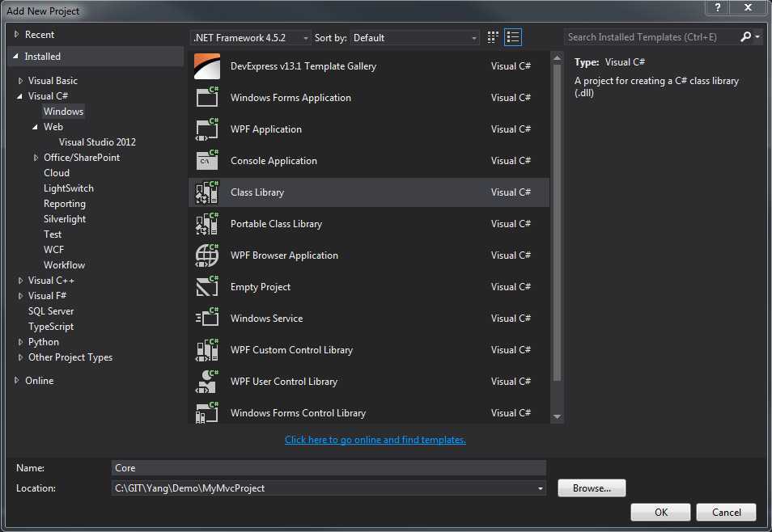Select the Empty Project icon

tap(207, 286)
